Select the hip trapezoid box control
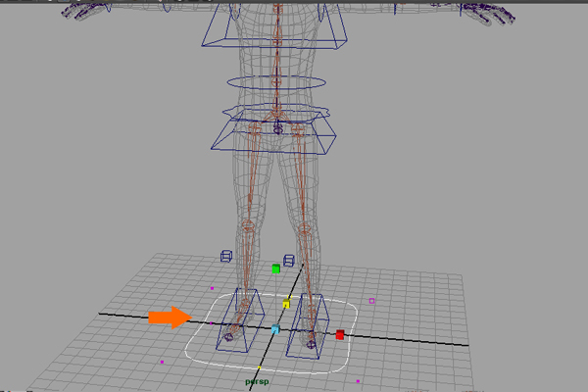Image resolution: width=588 pixels, height=392 pixels. [x=273, y=132]
